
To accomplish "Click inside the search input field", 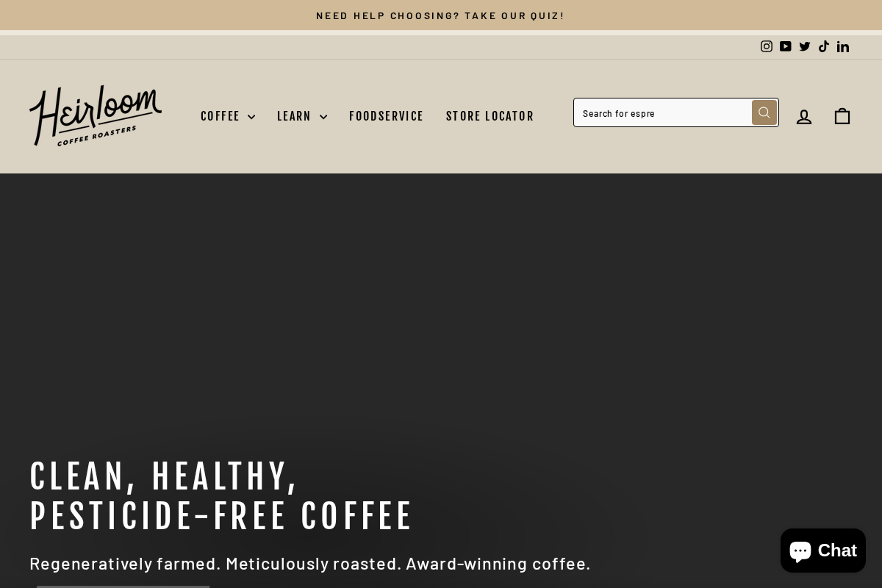I will [x=661, y=112].
